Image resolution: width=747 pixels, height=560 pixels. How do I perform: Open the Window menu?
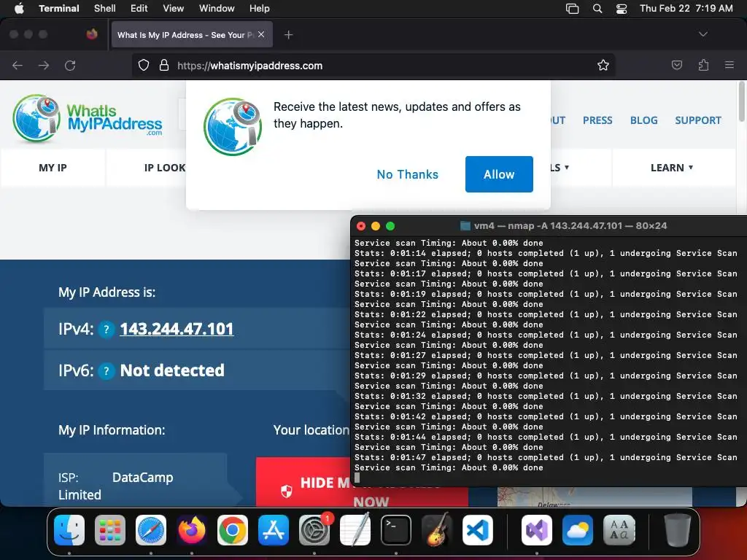tap(217, 8)
